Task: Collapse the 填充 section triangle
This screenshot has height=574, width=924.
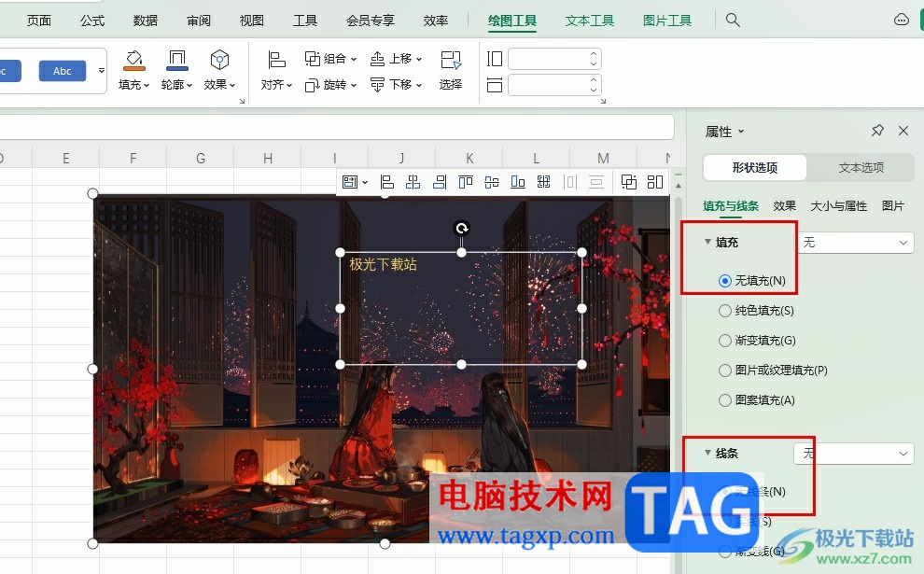Action: (x=707, y=242)
